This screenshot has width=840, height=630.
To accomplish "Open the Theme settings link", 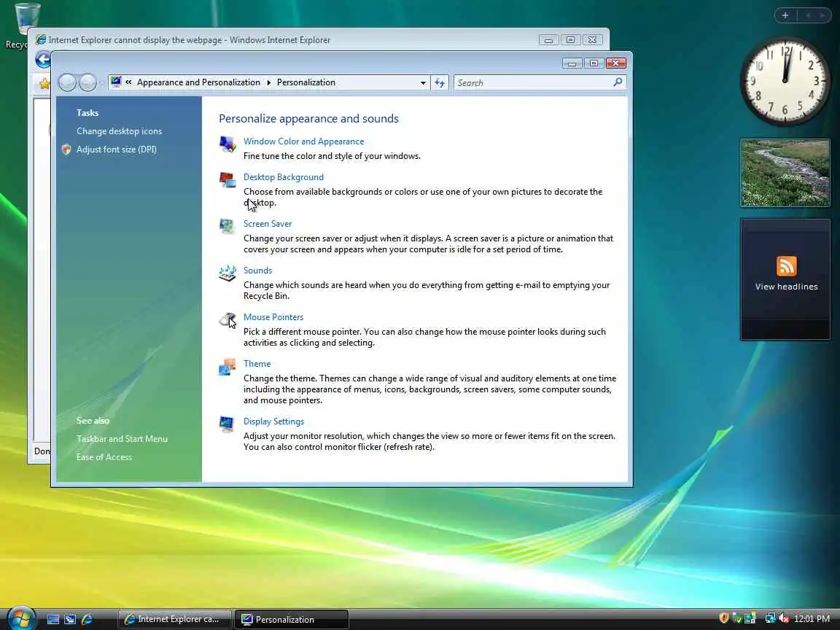I will tap(257, 364).
